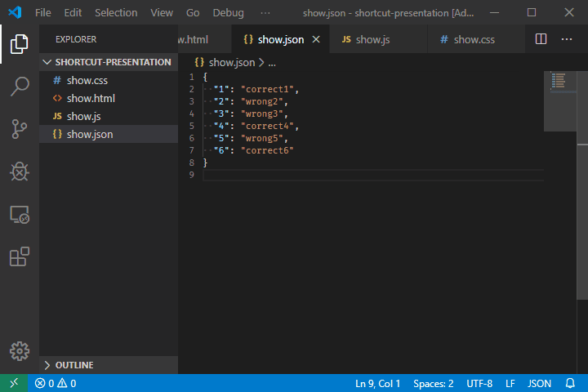The height and width of the screenshot is (392, 588).
Task: Open the Run and Debug view
Action: [20, 171]
